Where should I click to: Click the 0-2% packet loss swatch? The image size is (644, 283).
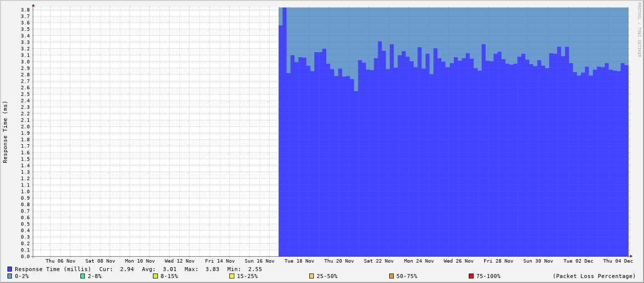[9, 276]
